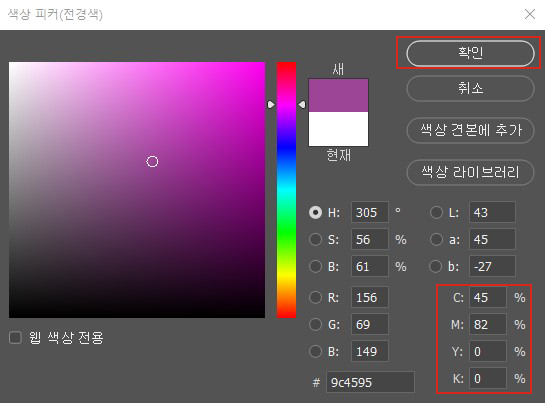
Task: Select the Lab b radio button
Action: click(436, 266)
